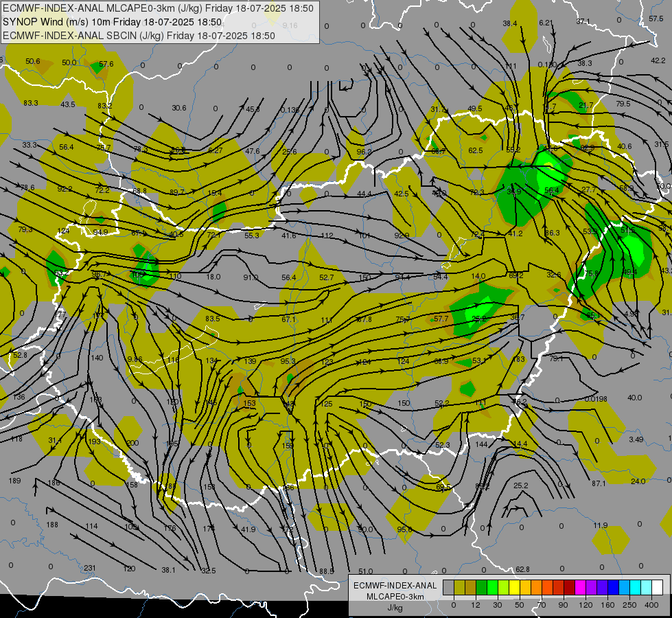Click the '231' value on the map
Image resolution: width=672 pixels, height=618 pixels.
89,568
